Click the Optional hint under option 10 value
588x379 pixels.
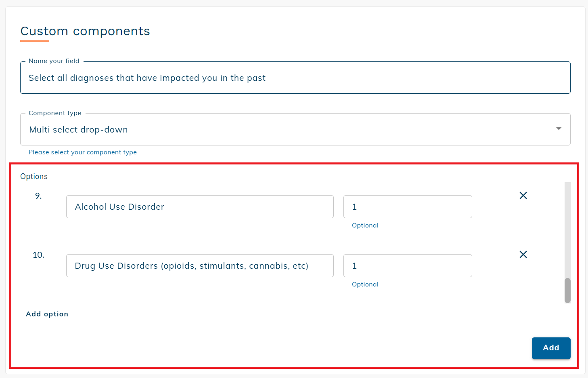point(365,284)
